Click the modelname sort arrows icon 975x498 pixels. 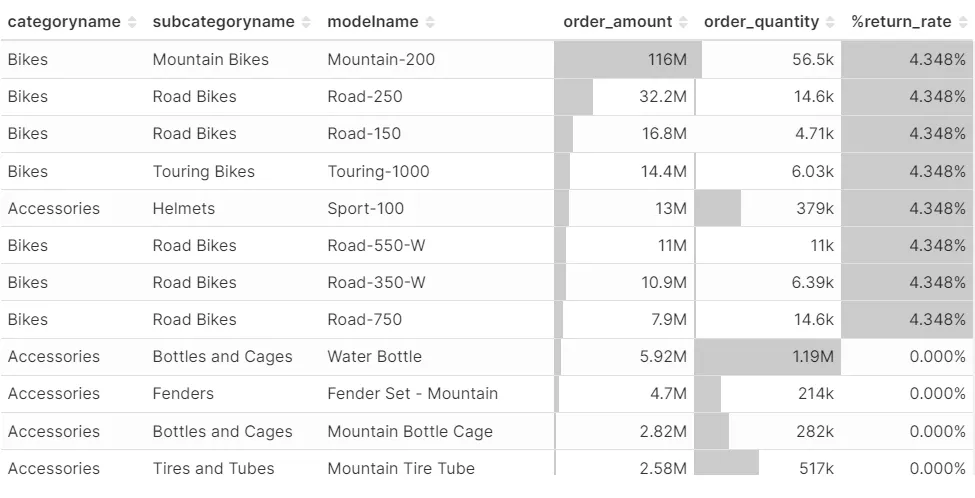click(x=429, y=22)
